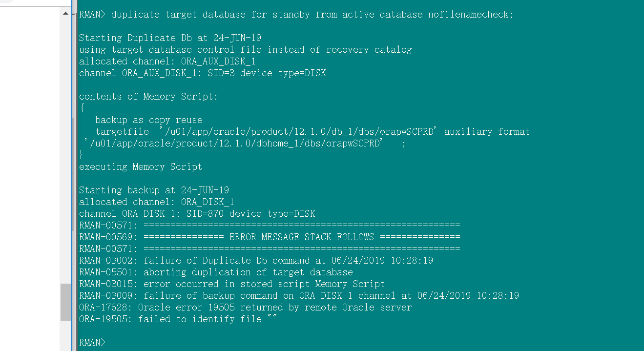The width and height of the screenshot is (644, 351).
Task: Click the channel ORA_DISK_1 SID=870 line
Action: [x=197, y=214]
